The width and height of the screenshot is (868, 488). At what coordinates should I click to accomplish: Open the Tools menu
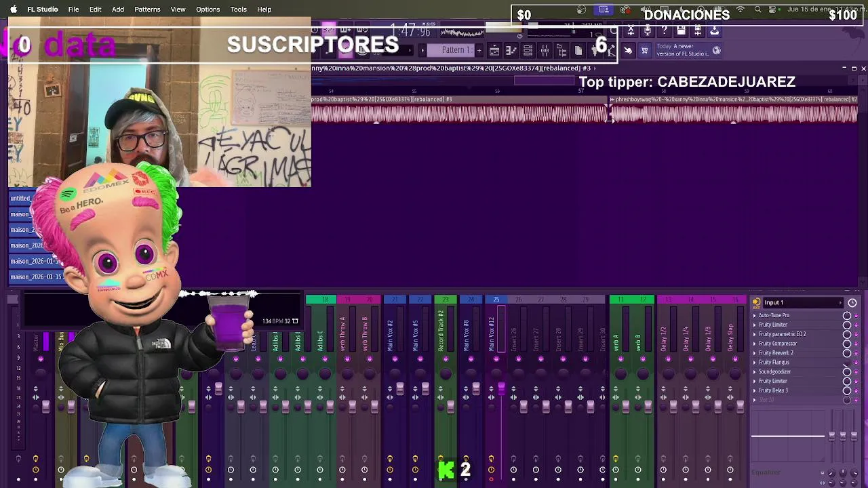(x=239, y=9)
